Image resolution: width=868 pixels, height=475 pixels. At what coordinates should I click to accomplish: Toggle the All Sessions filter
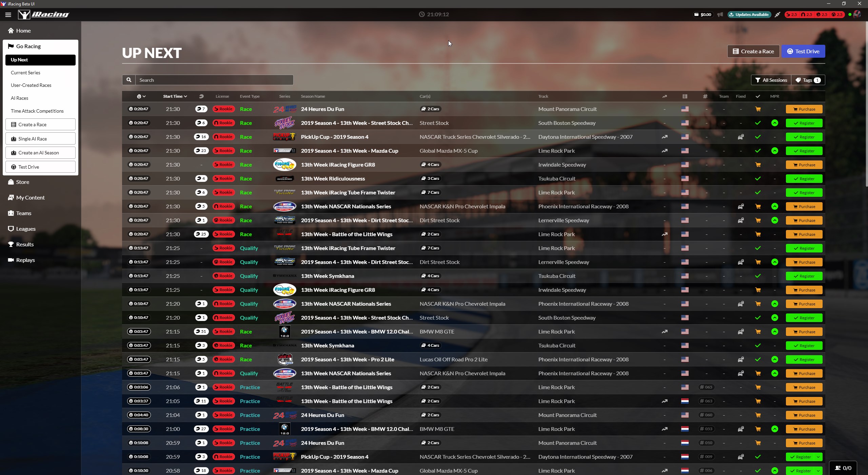click(771, 80)
